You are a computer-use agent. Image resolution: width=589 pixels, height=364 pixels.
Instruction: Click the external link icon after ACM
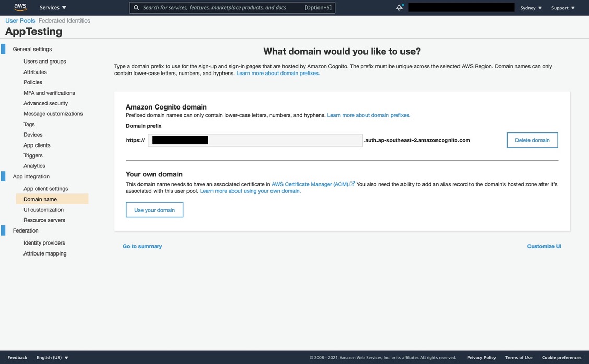[352, 184]
